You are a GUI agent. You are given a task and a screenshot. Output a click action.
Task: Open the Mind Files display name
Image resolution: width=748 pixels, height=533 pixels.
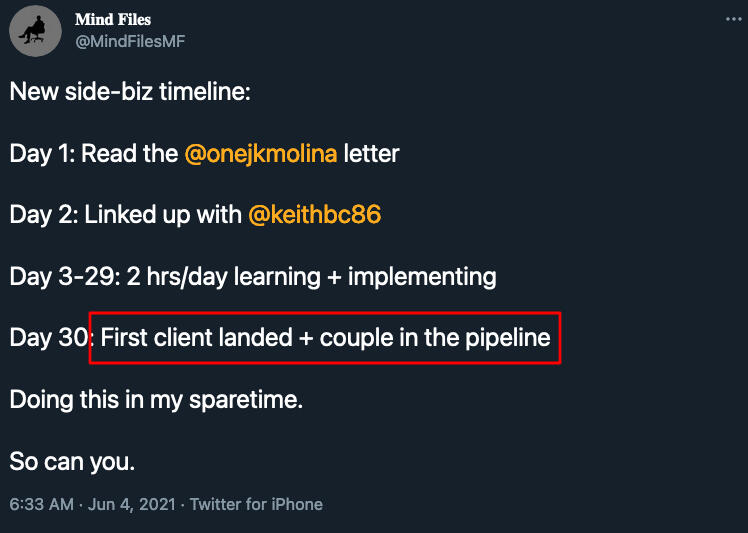[x=114, y=20]
